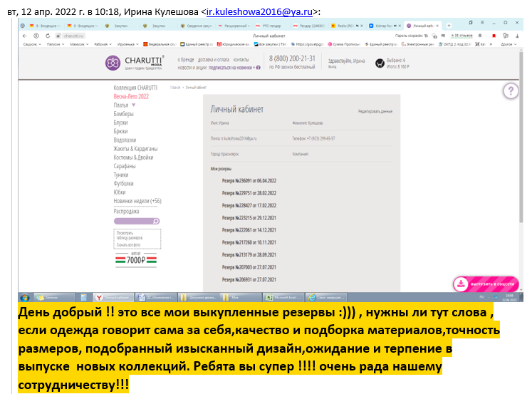Open Новинки недели (+56)
532x394 pixels.
pos(137,201)
